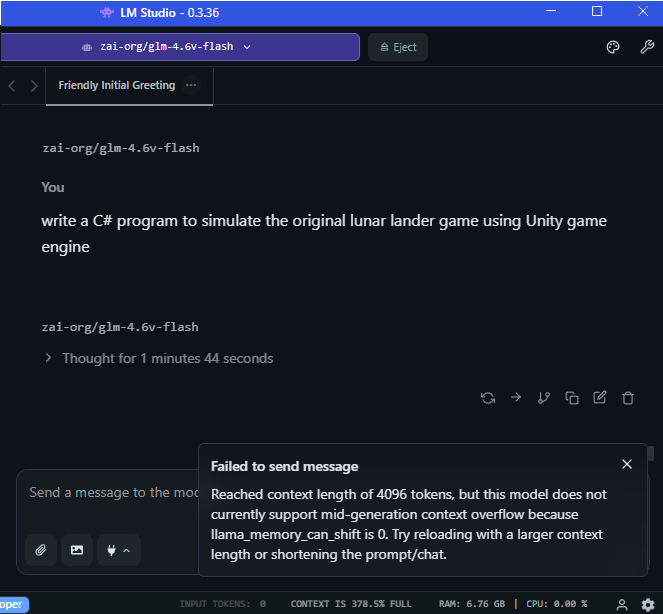Viewport: 663px width, 614px height.
Task: Go back with the left arrow navigation button
Action: click(12, 86)
